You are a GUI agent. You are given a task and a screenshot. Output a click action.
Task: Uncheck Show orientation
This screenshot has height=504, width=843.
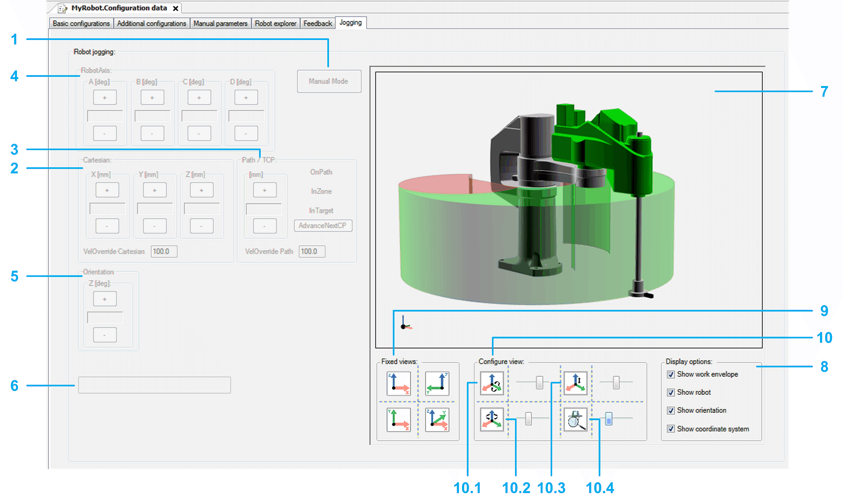(671, 411)
